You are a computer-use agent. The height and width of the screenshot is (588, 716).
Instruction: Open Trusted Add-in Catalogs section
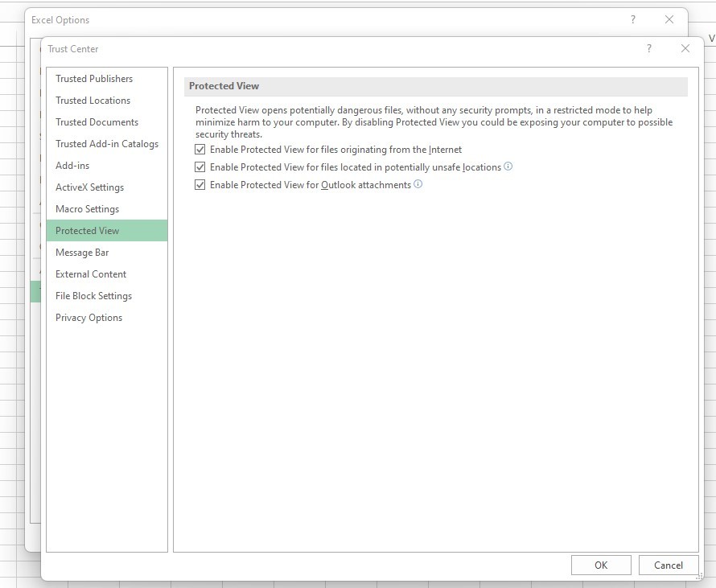[107, 144]
